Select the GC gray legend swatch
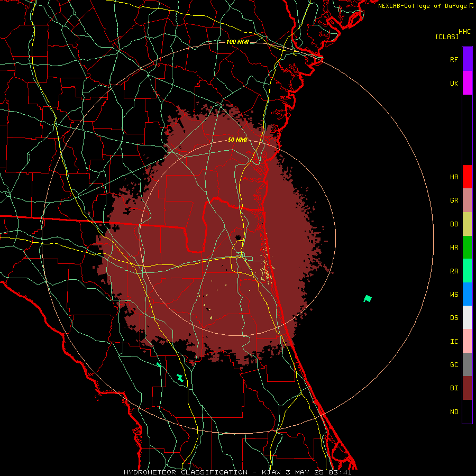 coord(467,364)
